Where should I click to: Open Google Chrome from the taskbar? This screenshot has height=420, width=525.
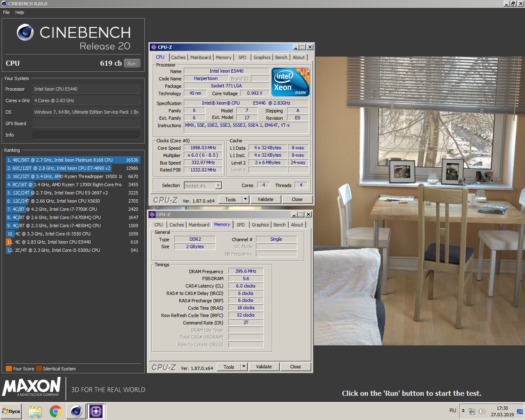coord(55,411)
